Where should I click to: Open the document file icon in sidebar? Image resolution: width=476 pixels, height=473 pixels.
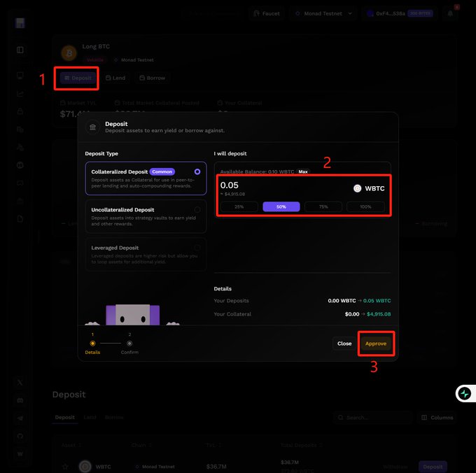click(20, 219)
